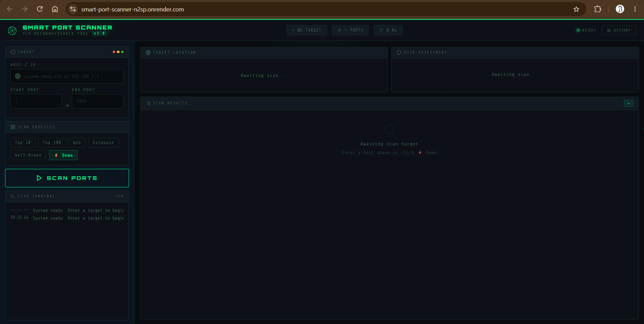The width and height of the screenshot is (644, 324).
Task: Click the Awaiting scan target message
Action: [x=389, y=144]
